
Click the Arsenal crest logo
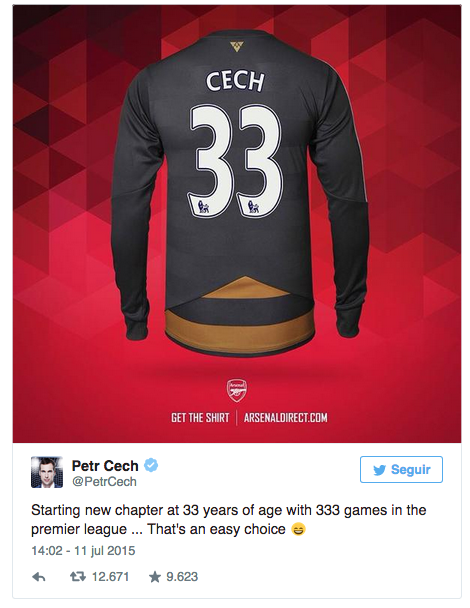(237, 390)
